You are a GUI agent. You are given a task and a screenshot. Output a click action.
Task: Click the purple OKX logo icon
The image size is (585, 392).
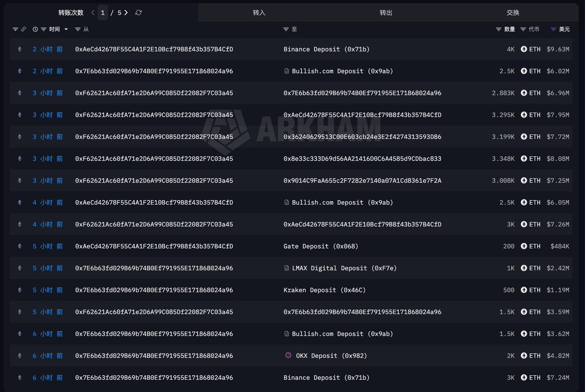[x=288, y=355]
